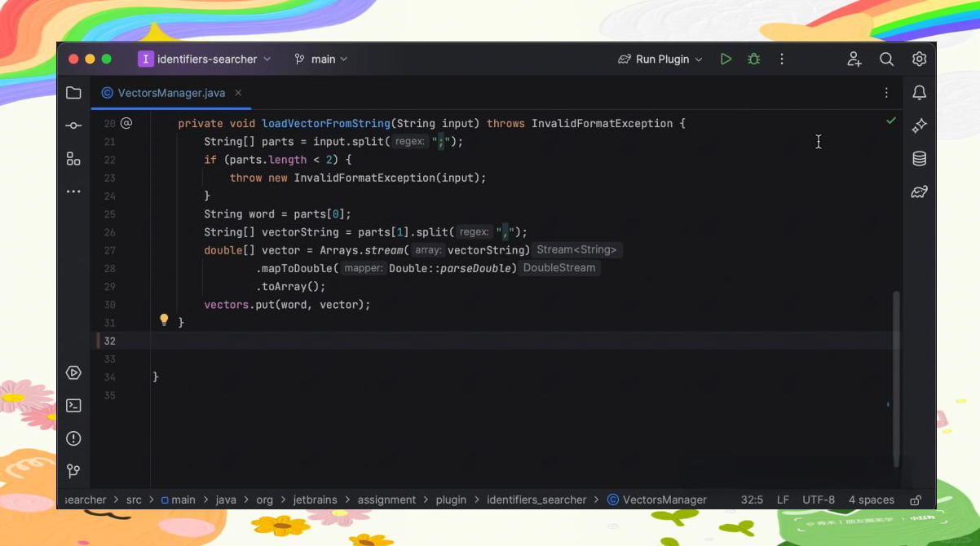This screenshot has height=546, width=980.
Task: Open the Database tool window
Action: 919,159
